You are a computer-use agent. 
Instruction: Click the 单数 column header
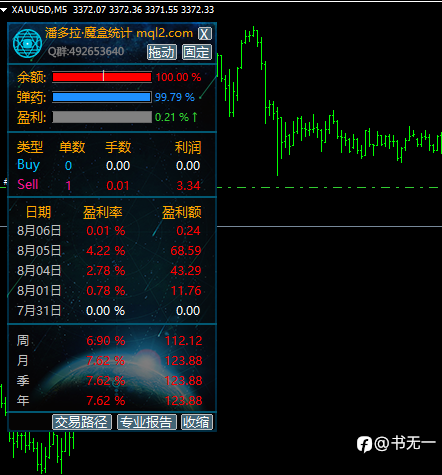(72, 147)
